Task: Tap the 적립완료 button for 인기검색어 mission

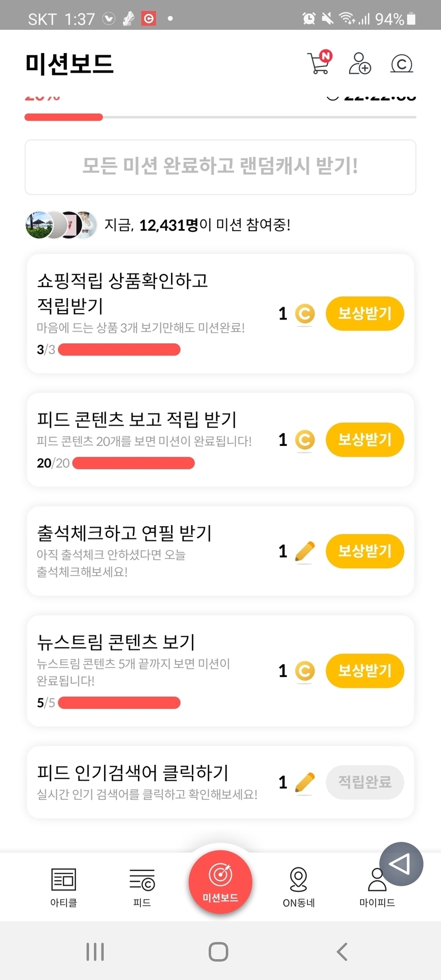Action: click(x=364, y=782)
